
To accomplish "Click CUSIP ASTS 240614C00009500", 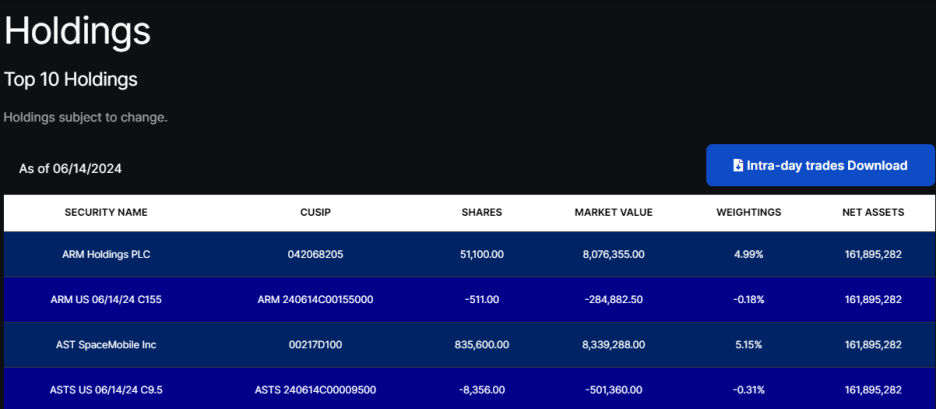I will [315, 390].
